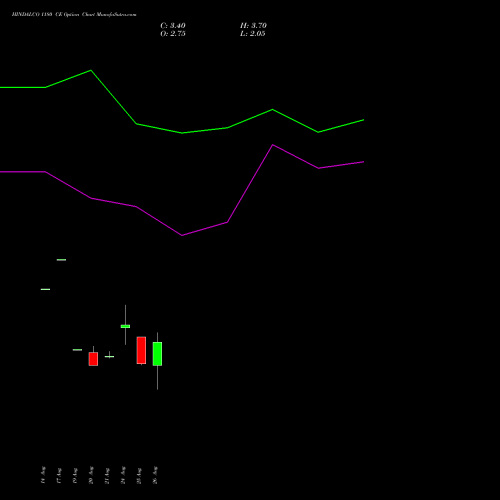Click the flat green dash for 14 Aug

pyautogui.click(x=45, y=289)
